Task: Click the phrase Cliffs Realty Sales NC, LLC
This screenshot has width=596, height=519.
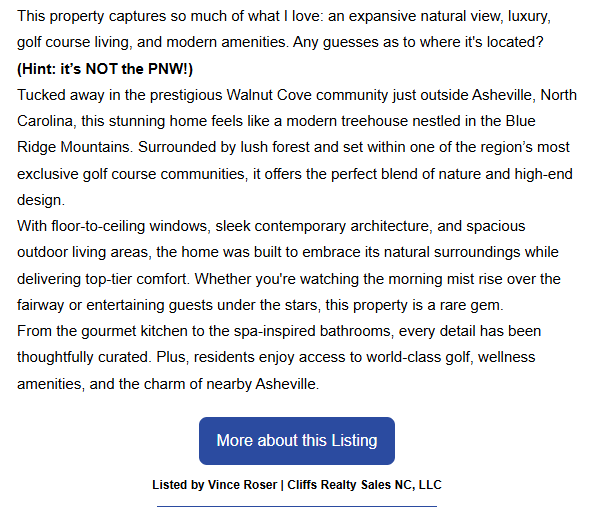Action: 364,485
